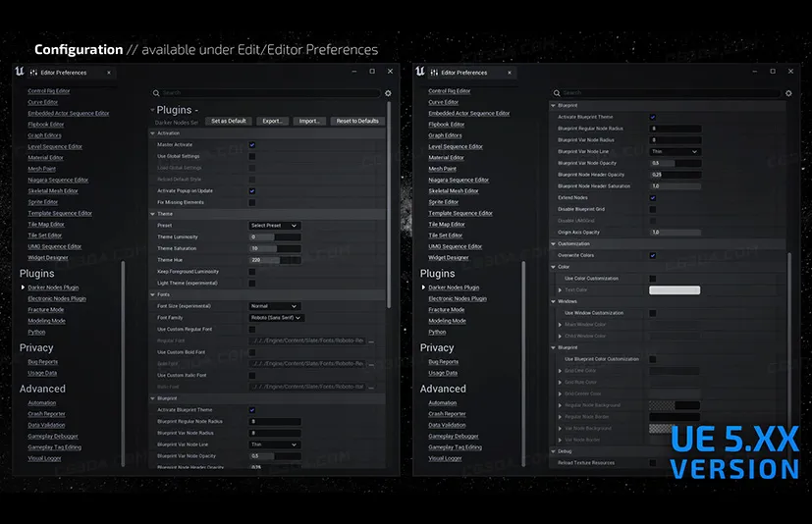Open Blueprint Var Node Line dropdown in right window
Viewport: 812px width, 524px height.
pos(675,152)
